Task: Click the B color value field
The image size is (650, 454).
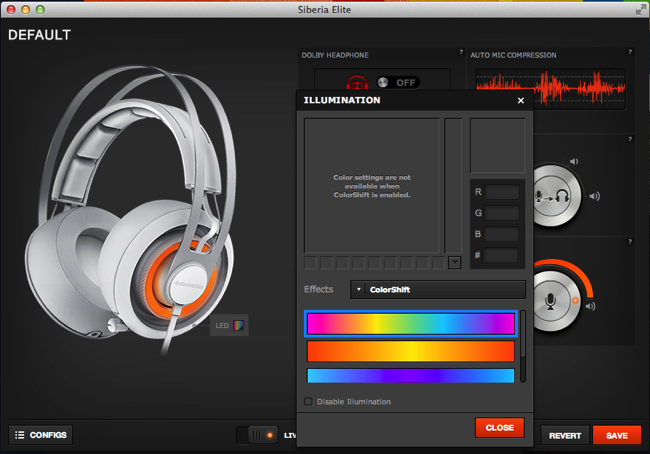Action: click(502, 234)
